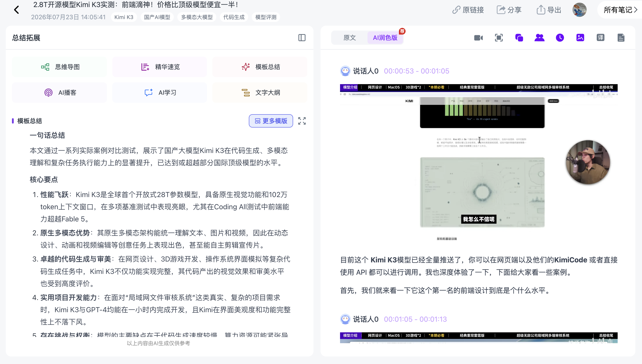Click 更多模版 more templates button
The image size is (642, 364).
click(x=271, y=121)
